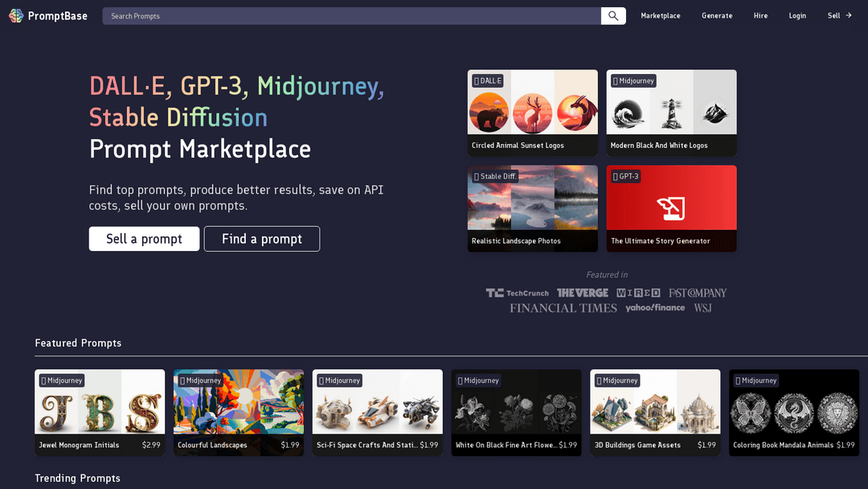The width and height of the screenshot is (868, 489).
Task: Click Midjourney tag on Colourful Landscapes card
Action: 200,380
